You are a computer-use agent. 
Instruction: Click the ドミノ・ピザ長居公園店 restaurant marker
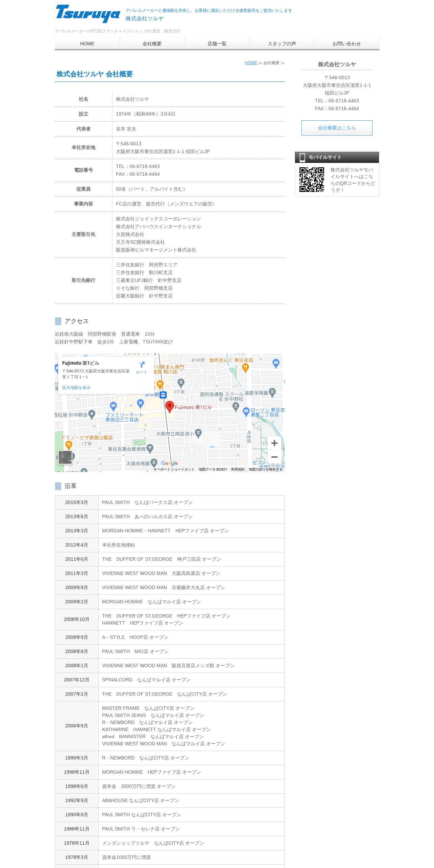(69, 445)
